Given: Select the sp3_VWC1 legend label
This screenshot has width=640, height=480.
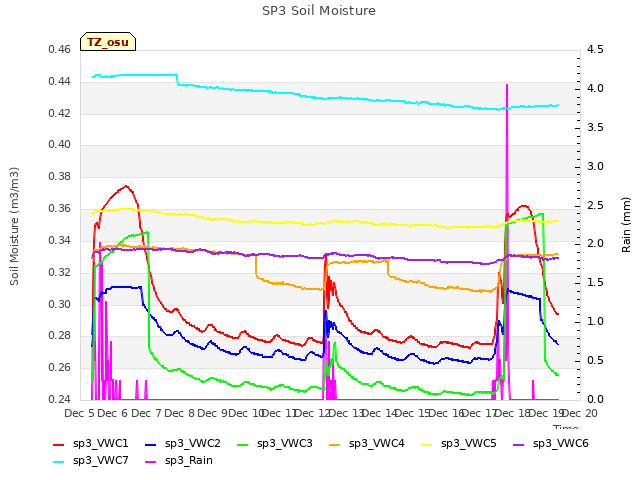Looking at the screenshot, I should coord(100,443).
